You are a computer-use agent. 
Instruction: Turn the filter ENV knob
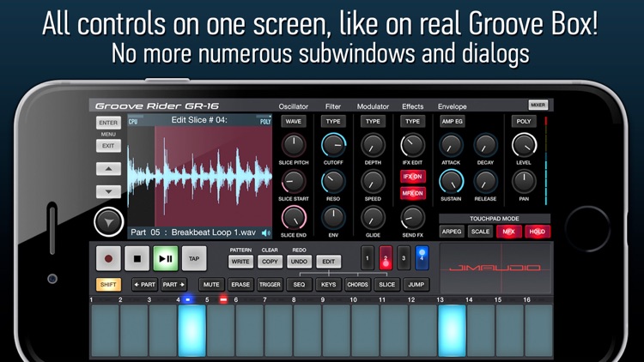[333, 218]
